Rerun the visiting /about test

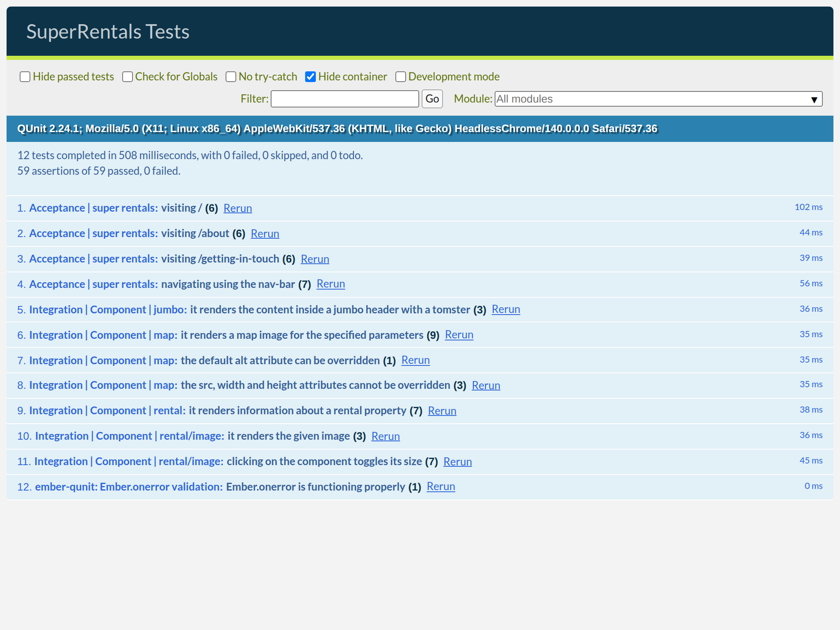[265, 234]
